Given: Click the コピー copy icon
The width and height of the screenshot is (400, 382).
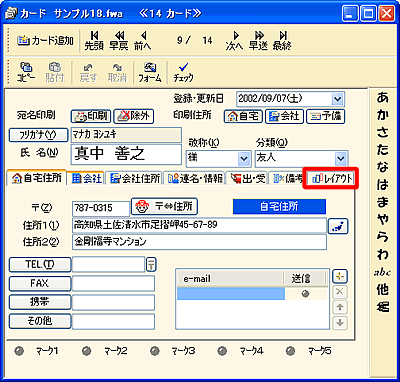Looking at the screenshot, I should (x=26, y=72).
